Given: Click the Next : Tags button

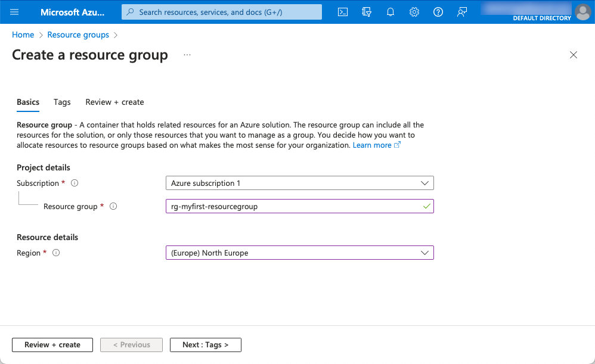Looking at the screenshot, I should (205, 344).
